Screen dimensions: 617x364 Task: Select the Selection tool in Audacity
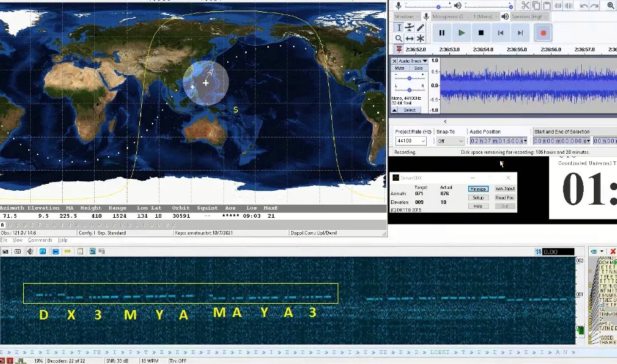point(399,28)
